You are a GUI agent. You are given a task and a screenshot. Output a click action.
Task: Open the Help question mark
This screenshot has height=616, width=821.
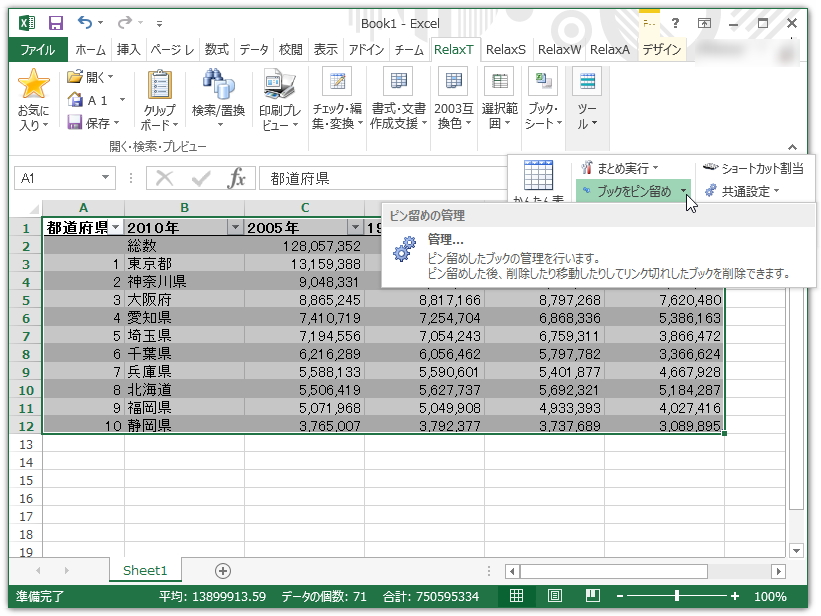[675, 23]
